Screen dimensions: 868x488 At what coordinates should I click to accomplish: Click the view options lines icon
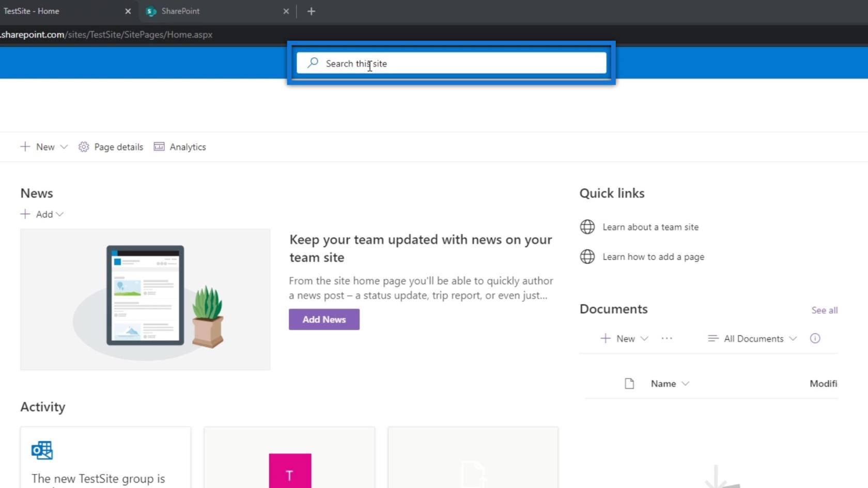[713, 338]
